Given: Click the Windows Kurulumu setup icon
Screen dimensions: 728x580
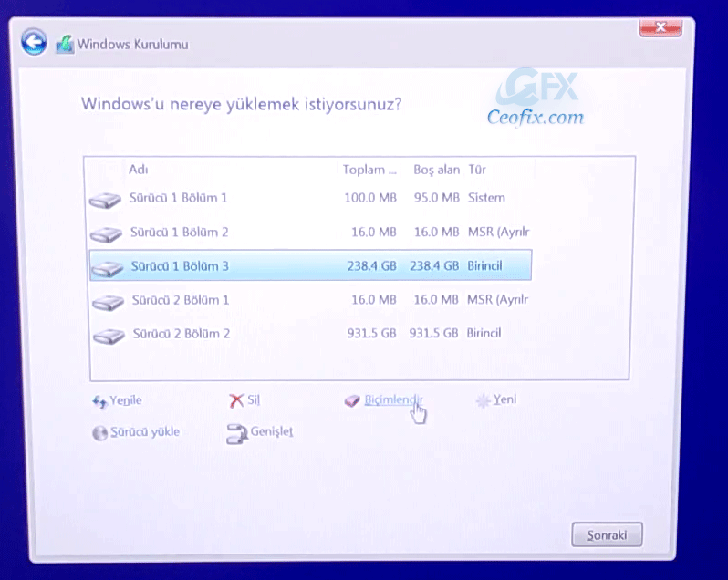Looking at the screenshot, I should pos(65,45).
